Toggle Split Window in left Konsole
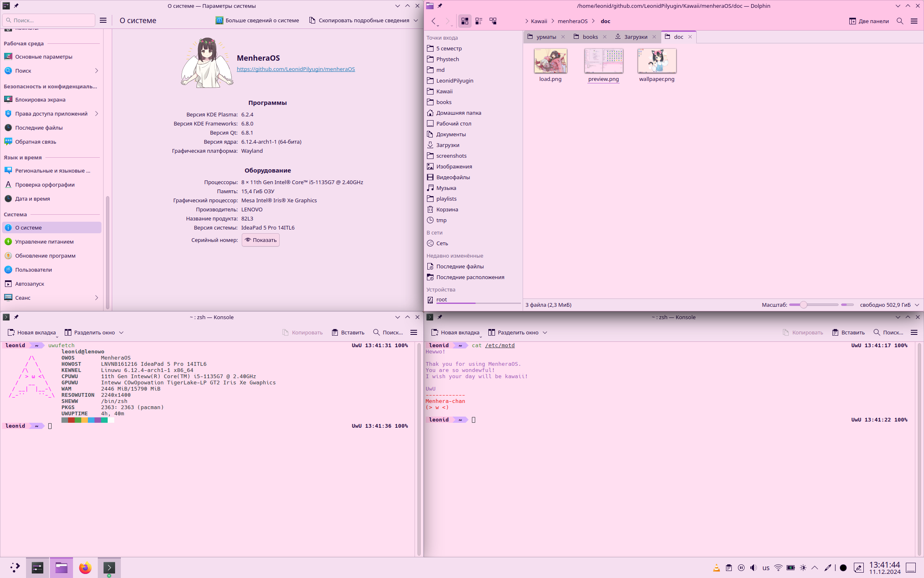Viewport: 924px width, 578px height. coord(90,332)
